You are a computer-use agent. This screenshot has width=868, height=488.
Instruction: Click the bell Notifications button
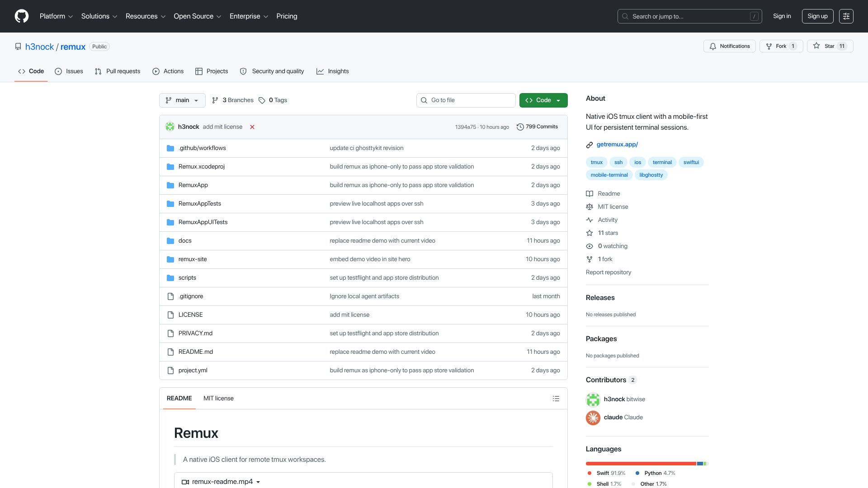click(x=729, y=46)
